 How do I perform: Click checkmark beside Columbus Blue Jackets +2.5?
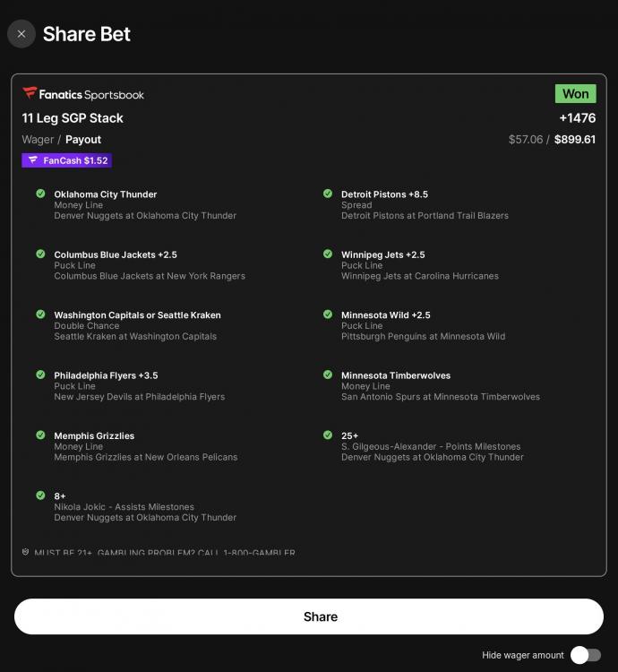point(40,254)
